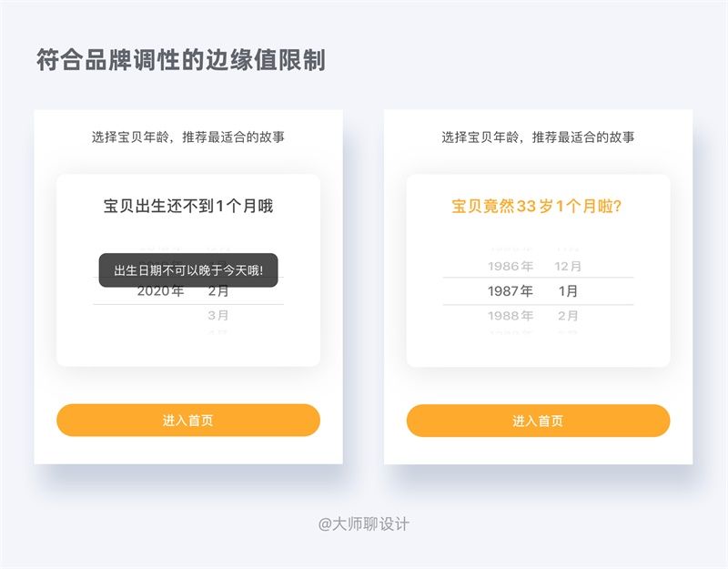Click selected 1月 in right picker
728x569 pixels.
(568, 290)
